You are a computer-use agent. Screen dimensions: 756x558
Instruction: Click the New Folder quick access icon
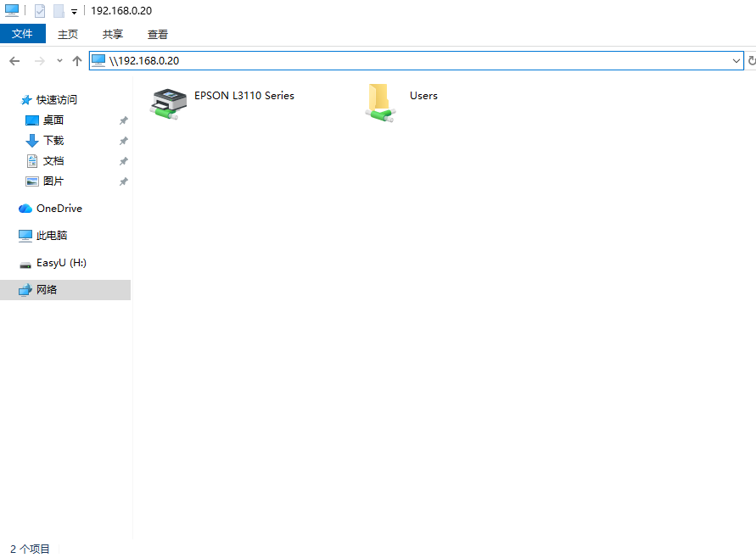pyautogui.click(x=59, y=11)
